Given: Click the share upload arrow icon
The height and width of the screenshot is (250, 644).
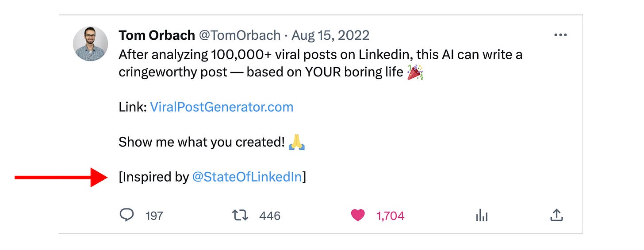Looking at the screenshot, I should point(556,215).
